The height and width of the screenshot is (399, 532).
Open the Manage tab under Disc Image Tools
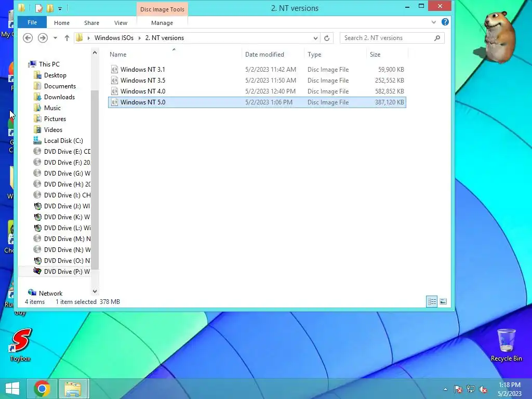(x=162, y=23)
